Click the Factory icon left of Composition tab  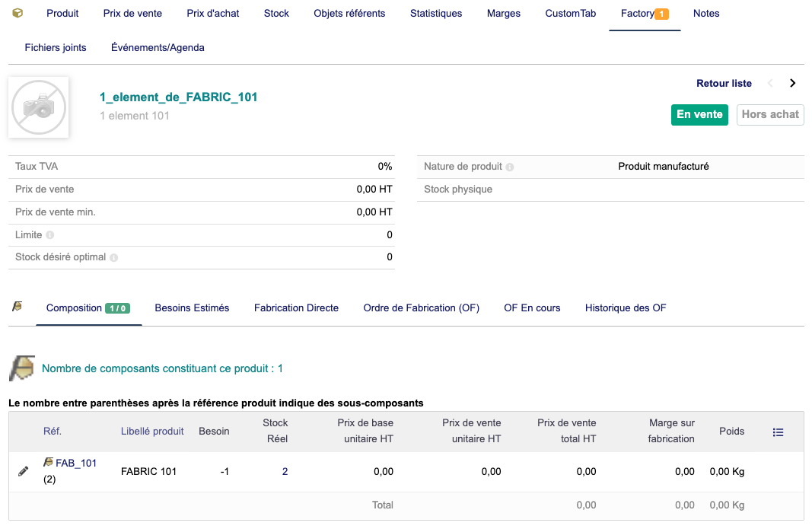[17, 307]
